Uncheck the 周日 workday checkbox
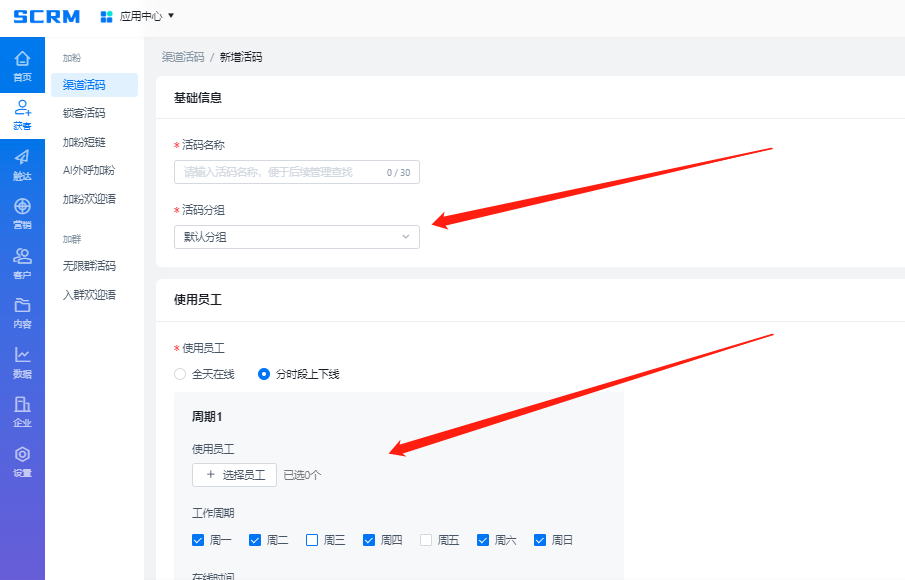 click(x=541, y=540)
